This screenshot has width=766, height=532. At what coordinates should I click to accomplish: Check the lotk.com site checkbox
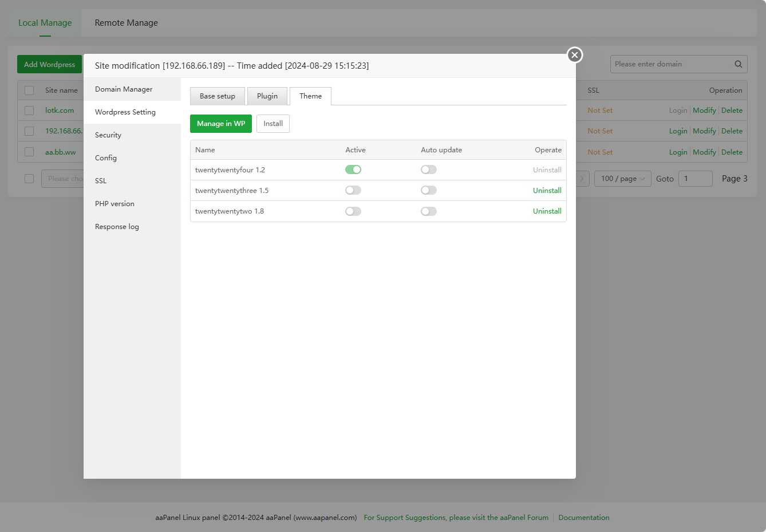(x=29, y=111)
